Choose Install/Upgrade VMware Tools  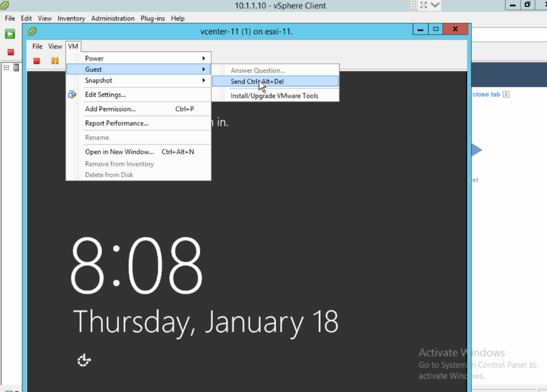pos(275,95)
